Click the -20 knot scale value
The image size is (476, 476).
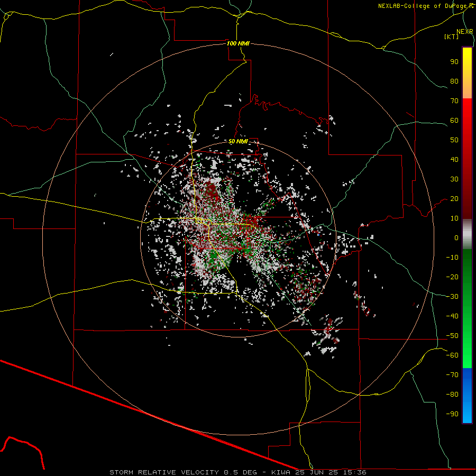452,277
